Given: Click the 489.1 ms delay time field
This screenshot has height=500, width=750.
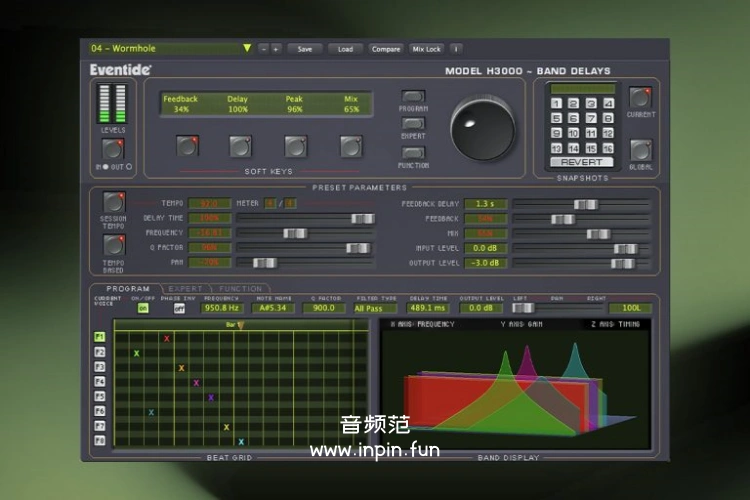Looking at the screenshot, I should [428, 308].
